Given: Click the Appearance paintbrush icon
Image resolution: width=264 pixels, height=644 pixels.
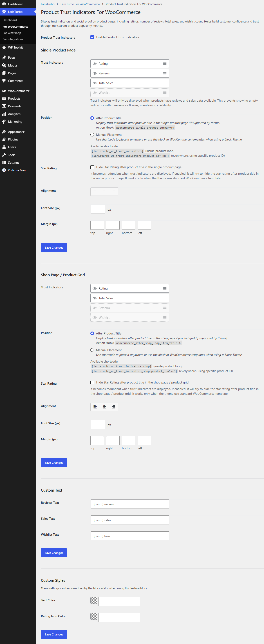Looking at the screenshot, I should coord(4,132).
